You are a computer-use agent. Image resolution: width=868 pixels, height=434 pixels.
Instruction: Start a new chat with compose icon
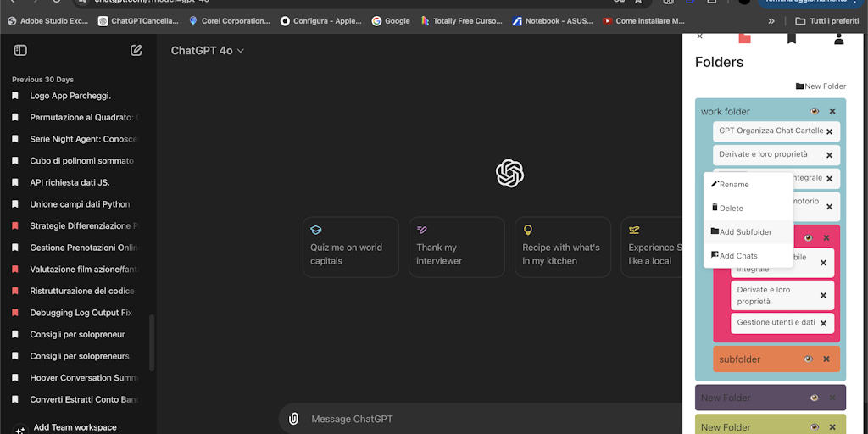(136, 50)
